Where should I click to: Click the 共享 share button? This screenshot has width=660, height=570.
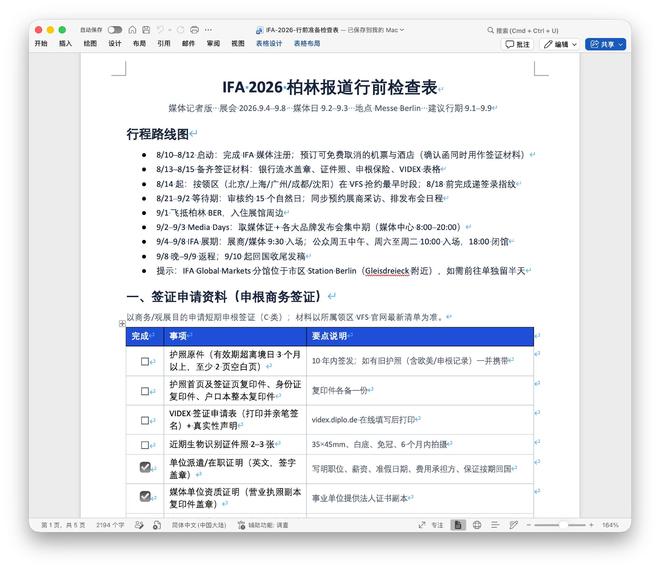(x=605, y=44)
